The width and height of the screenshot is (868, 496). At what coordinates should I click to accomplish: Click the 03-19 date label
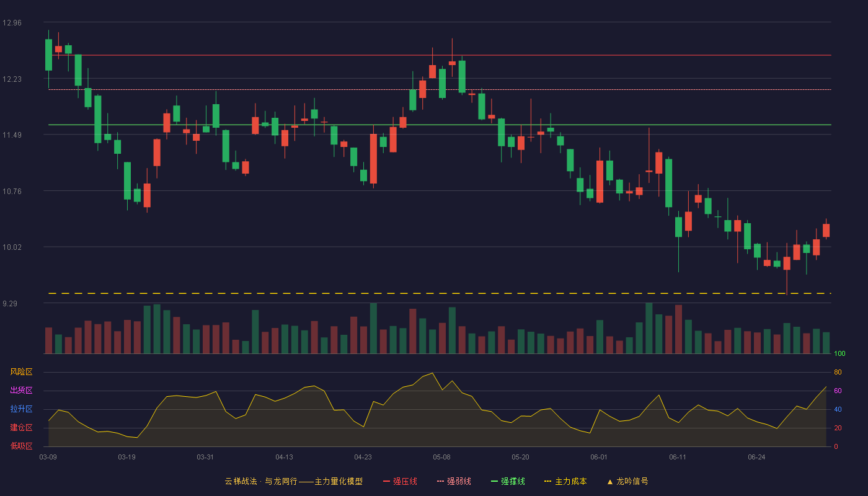(x=126, y=457)
